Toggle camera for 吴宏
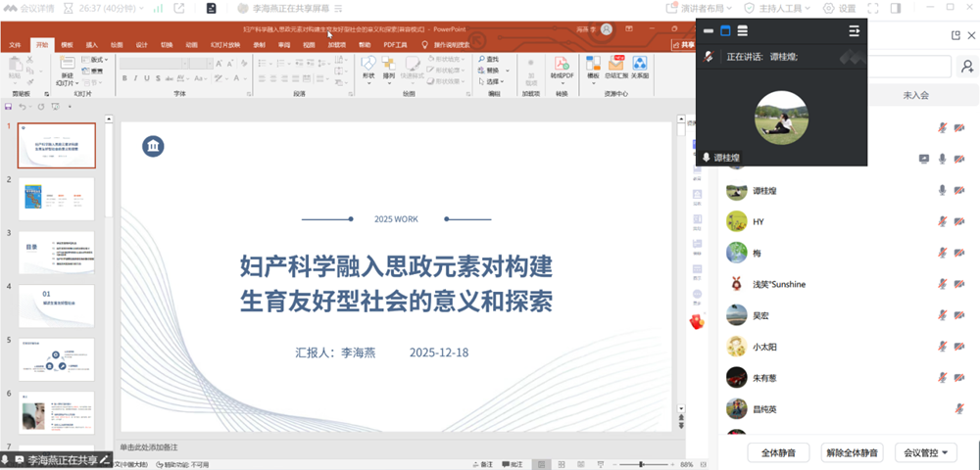The width and height of the screenshot is (980, 470). point(959,315)
